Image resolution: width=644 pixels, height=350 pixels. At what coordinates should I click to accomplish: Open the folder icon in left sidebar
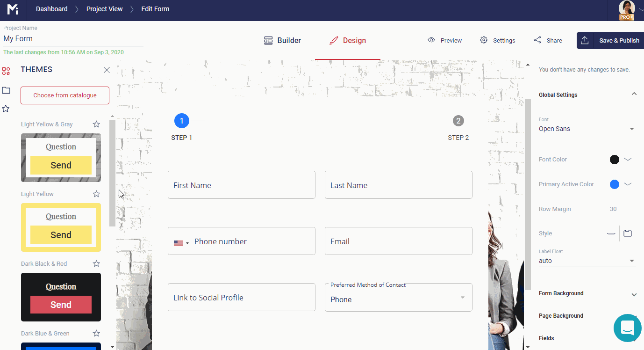(x=6, y=90)
